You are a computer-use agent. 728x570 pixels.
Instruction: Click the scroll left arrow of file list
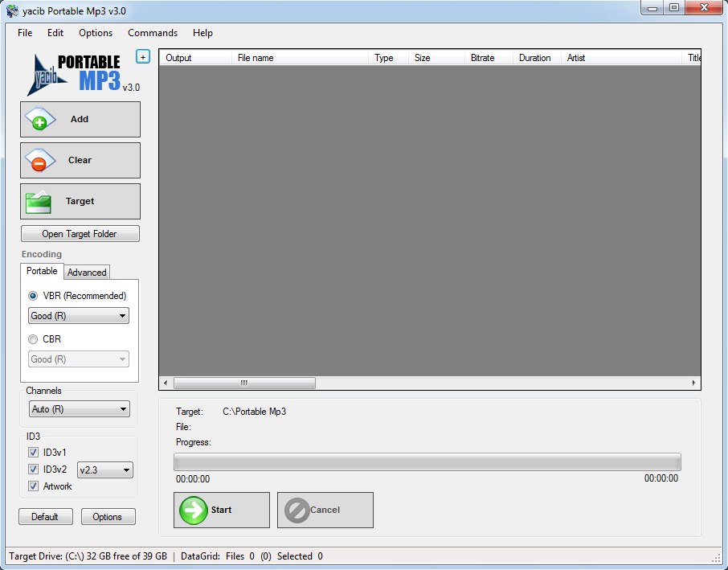click(x=166, y=383)
